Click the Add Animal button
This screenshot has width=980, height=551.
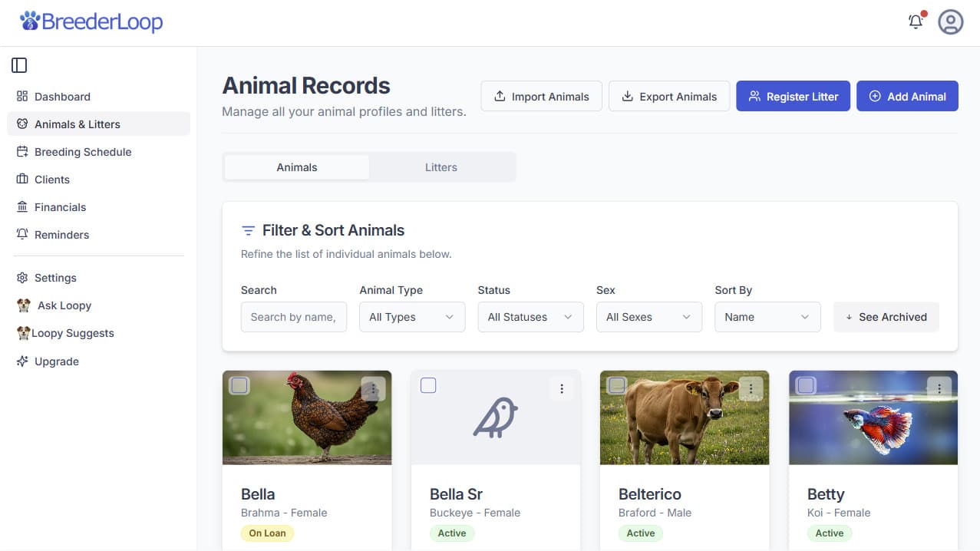coord(907,95)
